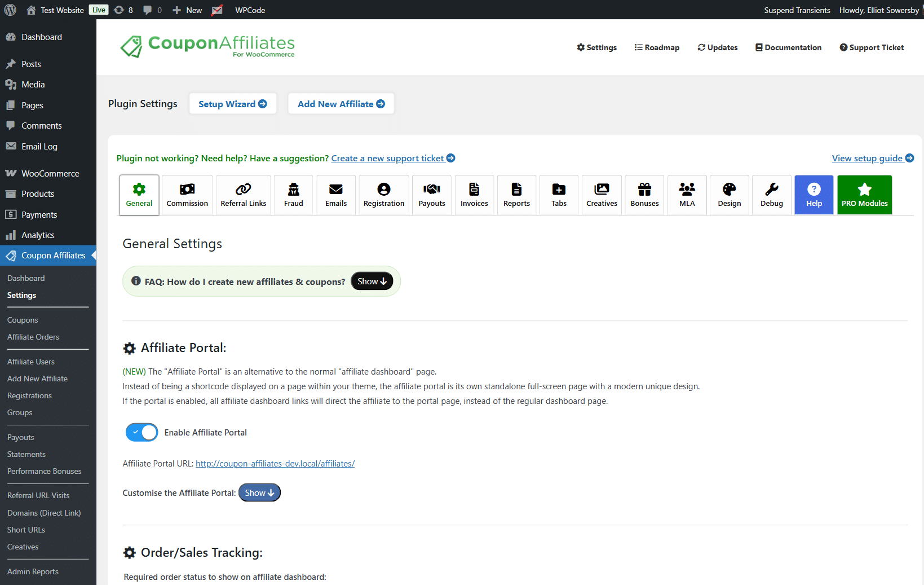Open Howdy, Elliot Sowersby account menu

tap(879, 10)
